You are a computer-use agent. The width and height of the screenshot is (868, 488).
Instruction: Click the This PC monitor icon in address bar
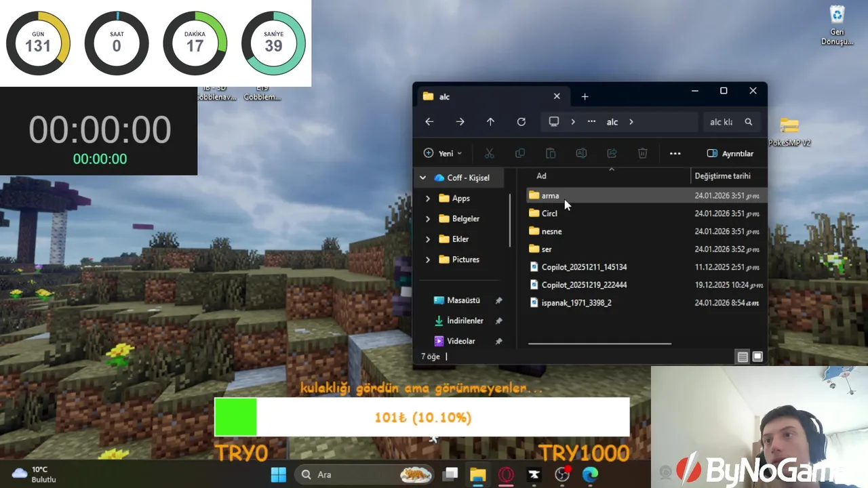click(x=554, y=122)
